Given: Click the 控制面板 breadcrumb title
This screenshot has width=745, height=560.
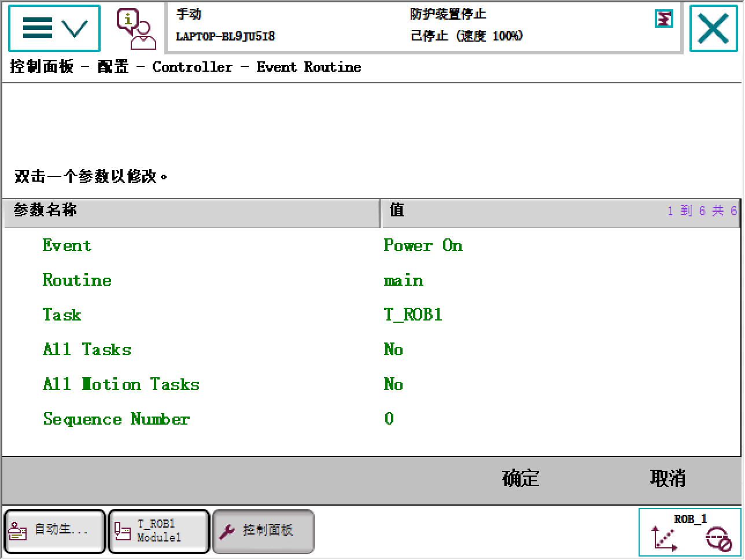Looking at the screenshot, I should [x=42, y=67].
